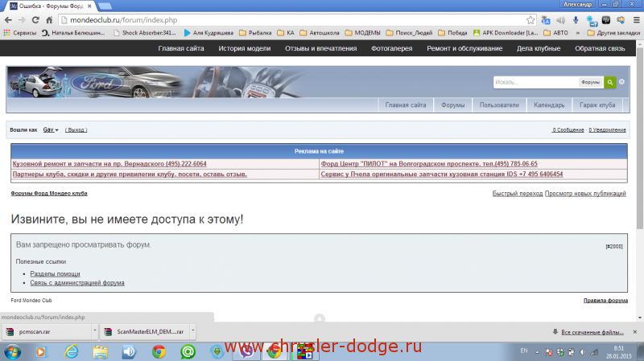Open the МОДЕМЫ bookmarks folder
This screenshot has width=644, height=361.
[363, 33]
